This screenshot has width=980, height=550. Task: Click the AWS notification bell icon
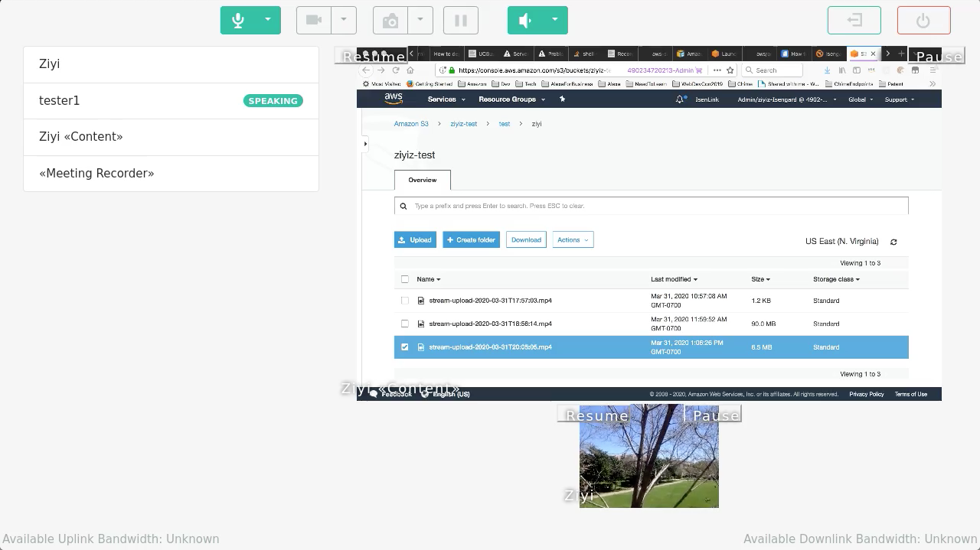(679, 99)
